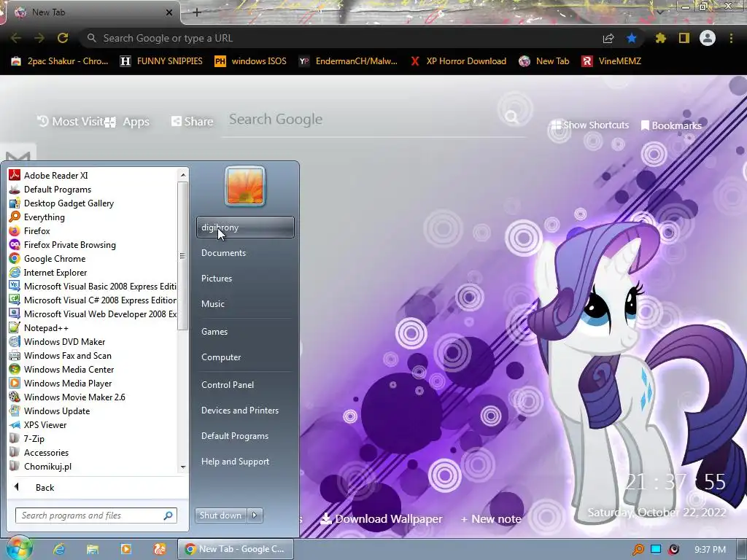The width and height of the screenshot is (747, 560).
Task: Open a new Chrome tab
Action: [x=197, y=12]
